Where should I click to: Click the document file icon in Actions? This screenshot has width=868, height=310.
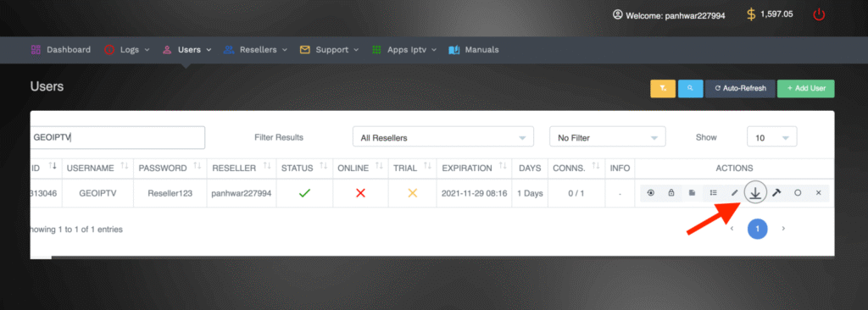coord(692,192)
